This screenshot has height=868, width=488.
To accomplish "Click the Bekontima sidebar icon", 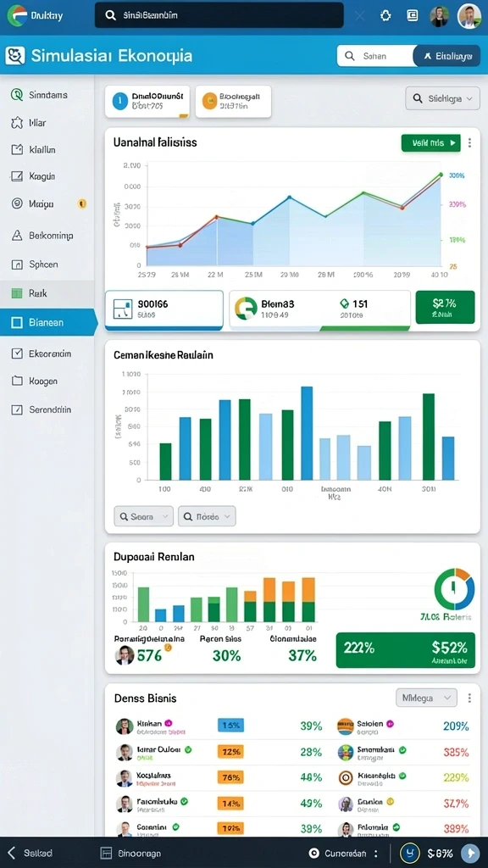I will click(x=17, y=236).
